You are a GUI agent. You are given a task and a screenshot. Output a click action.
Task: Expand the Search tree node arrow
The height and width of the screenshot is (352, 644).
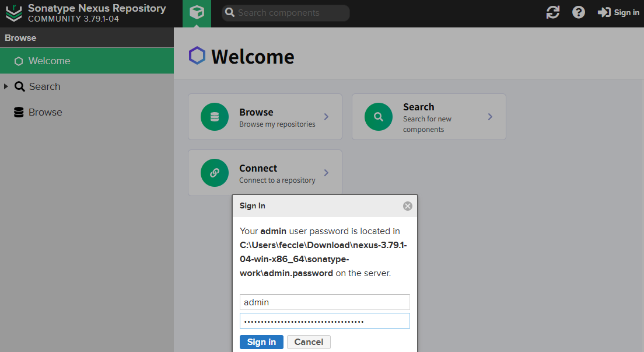6,86
